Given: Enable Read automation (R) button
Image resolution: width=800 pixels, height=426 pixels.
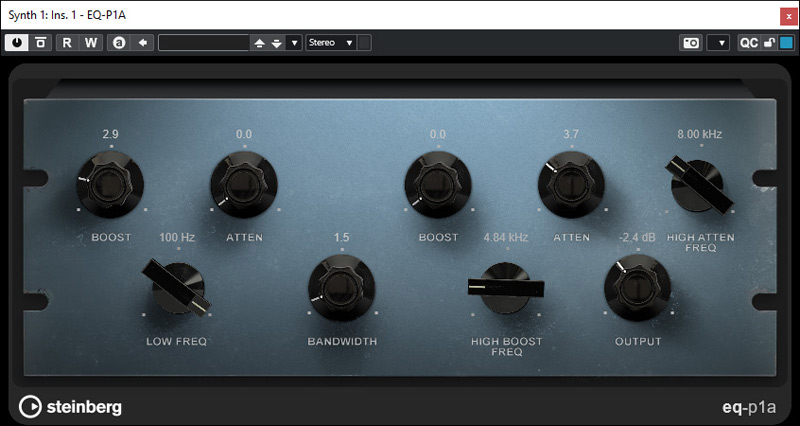Looking at the screenshot, I should (67, 43).
